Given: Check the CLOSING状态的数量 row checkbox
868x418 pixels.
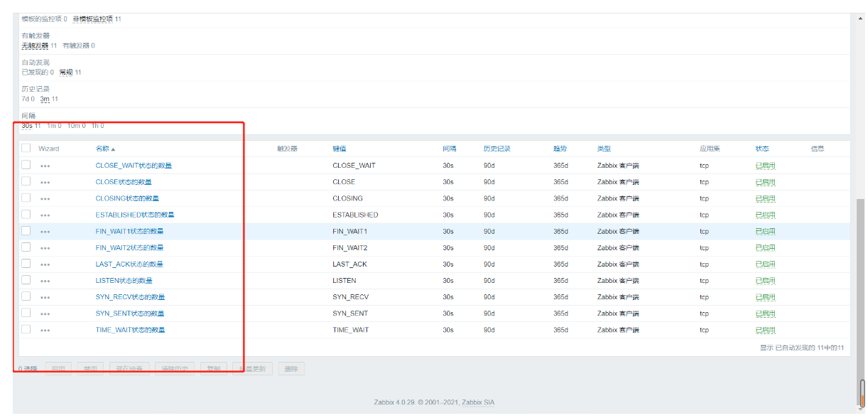Looking at the screenshot, I should click(x=26, y=198).
